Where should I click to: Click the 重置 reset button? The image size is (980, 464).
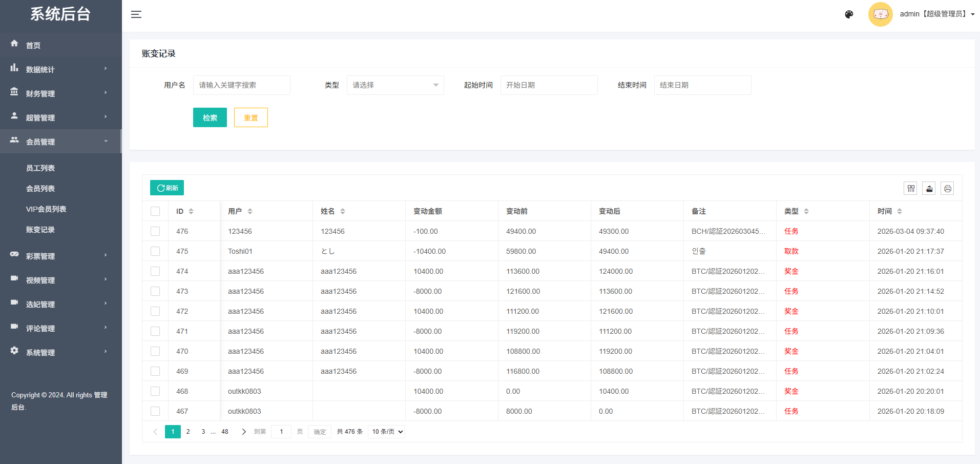(x=251, y=117)
